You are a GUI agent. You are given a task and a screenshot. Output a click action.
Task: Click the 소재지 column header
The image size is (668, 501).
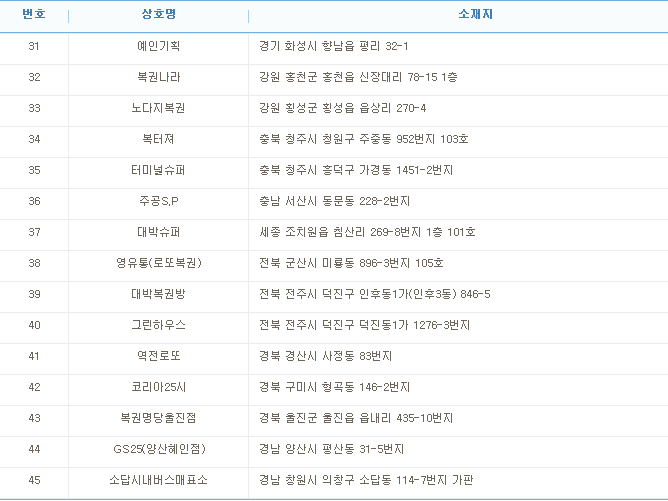(x=475, y=14)
